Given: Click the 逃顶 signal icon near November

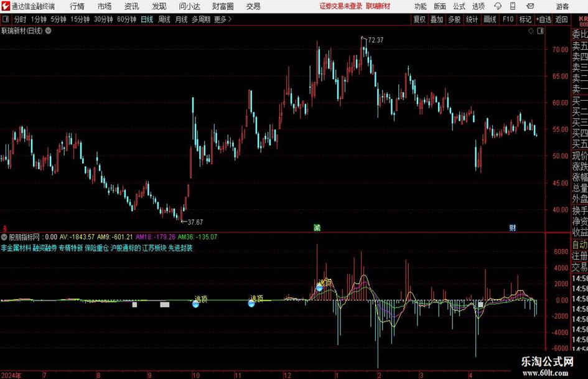Looking at the screenshot, I should [x=251, y=303].
